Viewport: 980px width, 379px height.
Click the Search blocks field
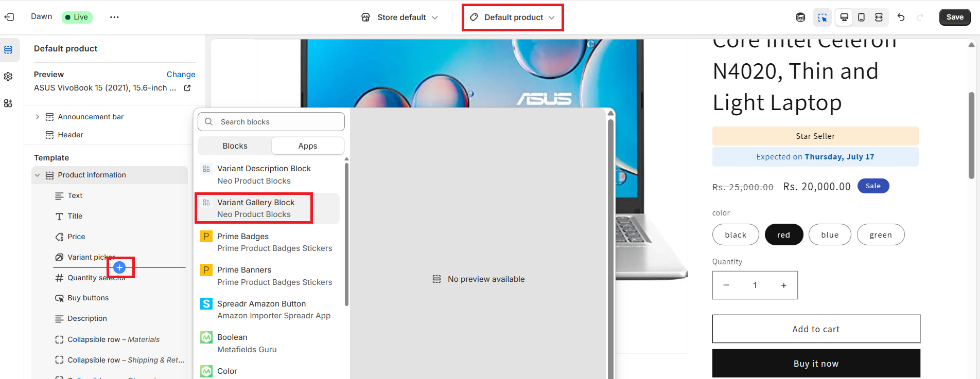point(271,122)
